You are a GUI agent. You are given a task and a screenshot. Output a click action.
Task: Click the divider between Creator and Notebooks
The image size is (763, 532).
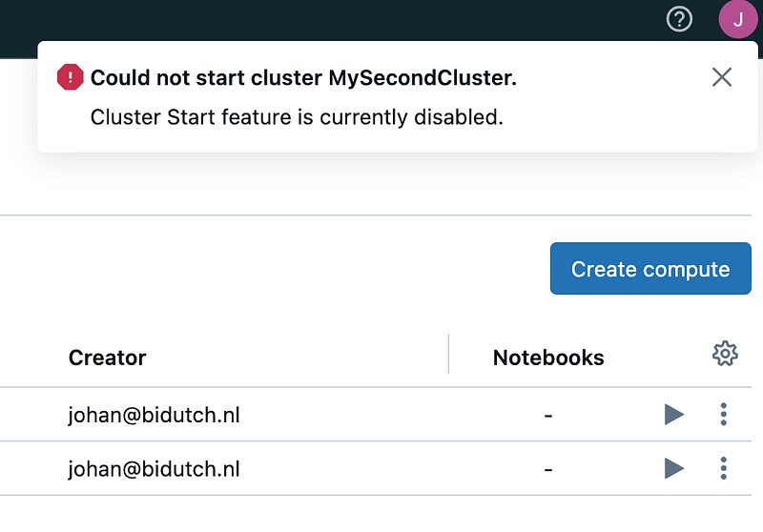pos(448,354)
